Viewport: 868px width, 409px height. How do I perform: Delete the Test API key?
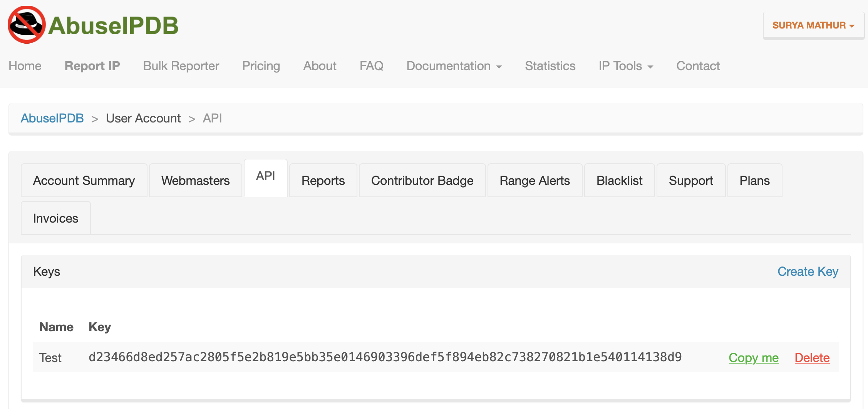click(812, 357)
